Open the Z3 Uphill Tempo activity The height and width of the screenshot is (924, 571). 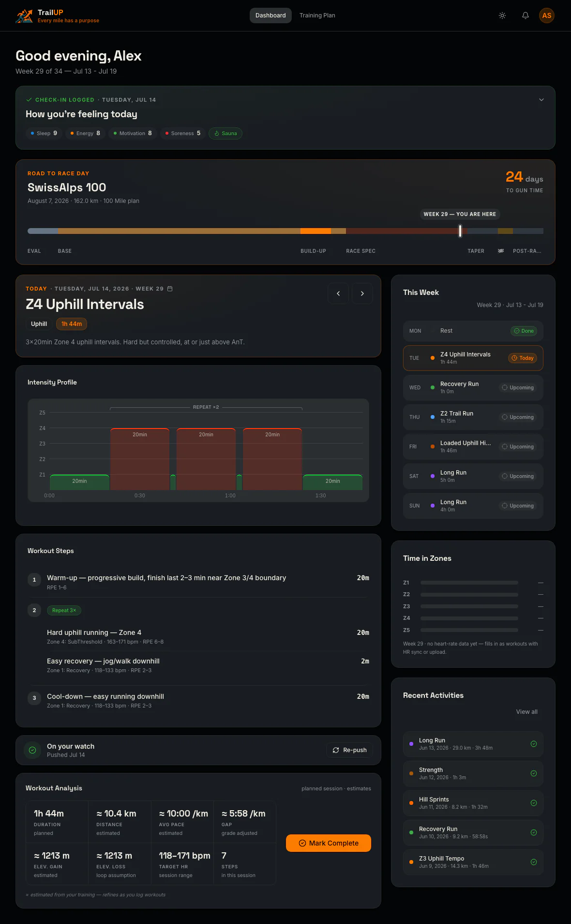tap(473, 862)
